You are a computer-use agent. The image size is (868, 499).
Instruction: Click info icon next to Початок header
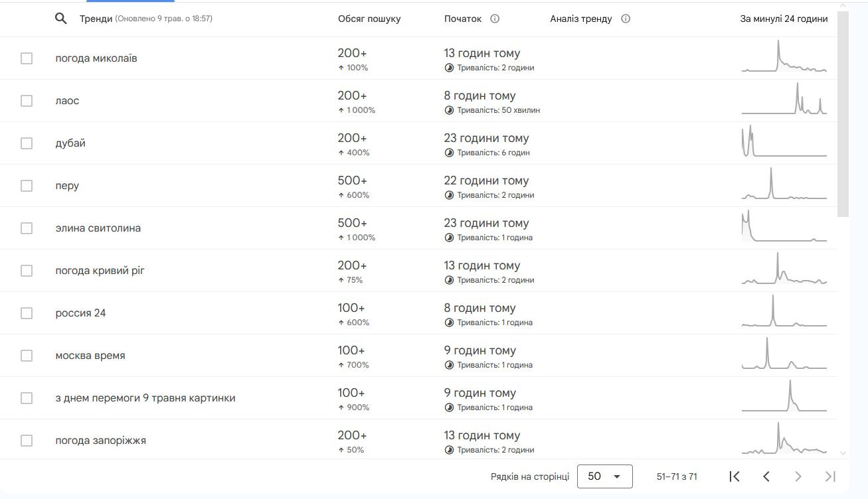coord(495,19)
